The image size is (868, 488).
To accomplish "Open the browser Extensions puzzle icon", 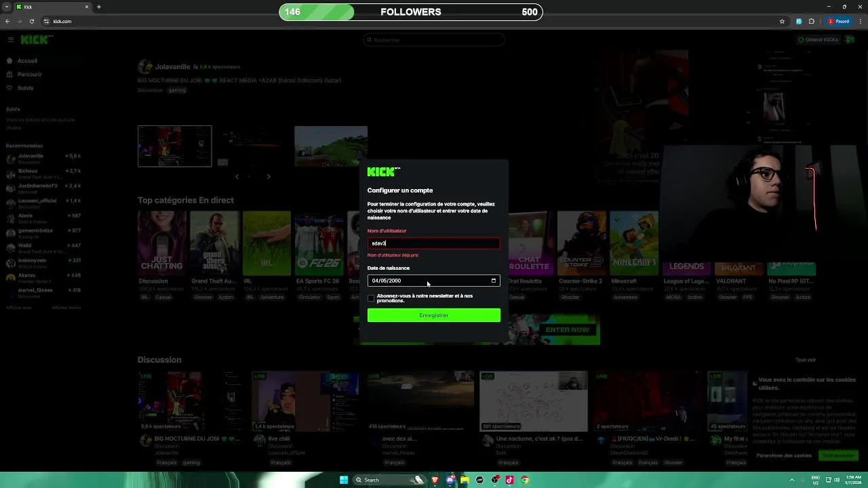I will 811,21.
